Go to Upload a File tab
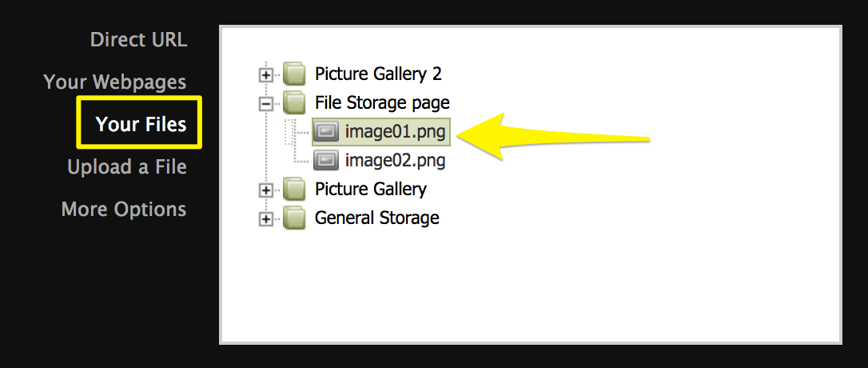The image size is (868, 368). point(127,167)
